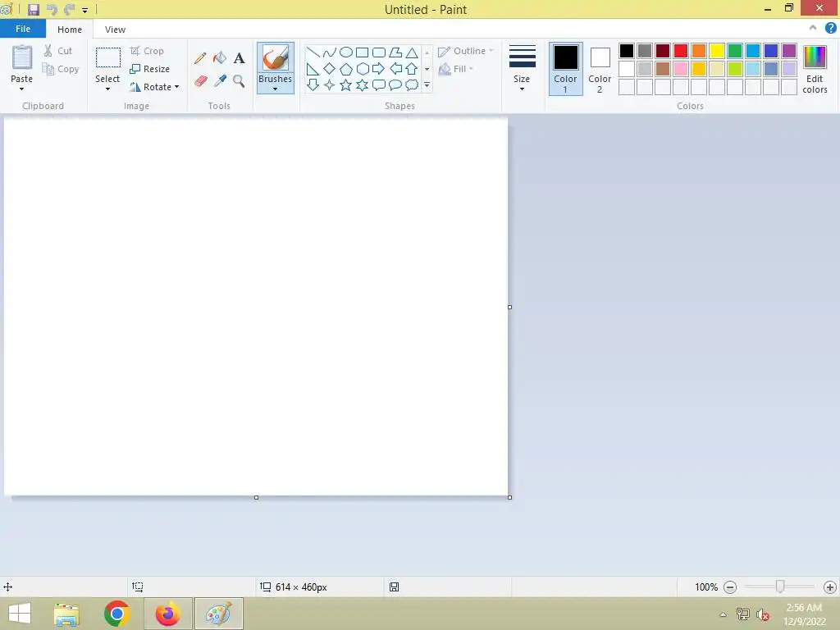Choose the Pentagon shape
The height and width of the screenshot is (630, 840).
point(346,69)
